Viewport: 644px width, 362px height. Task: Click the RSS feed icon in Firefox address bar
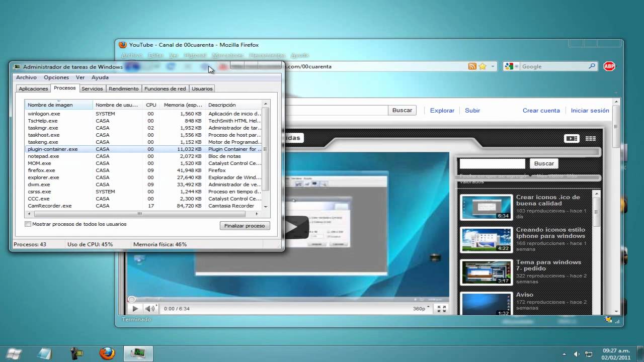click(472, 66)
